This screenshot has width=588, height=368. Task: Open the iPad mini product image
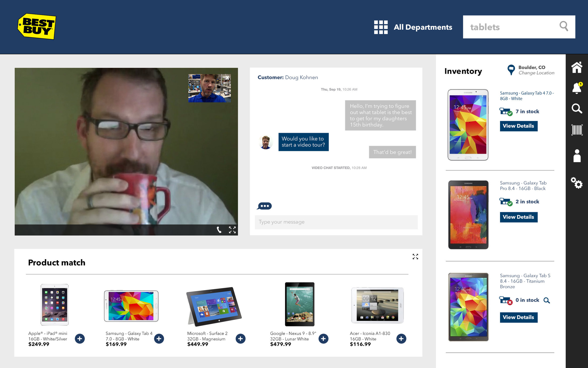click(55, 304)
